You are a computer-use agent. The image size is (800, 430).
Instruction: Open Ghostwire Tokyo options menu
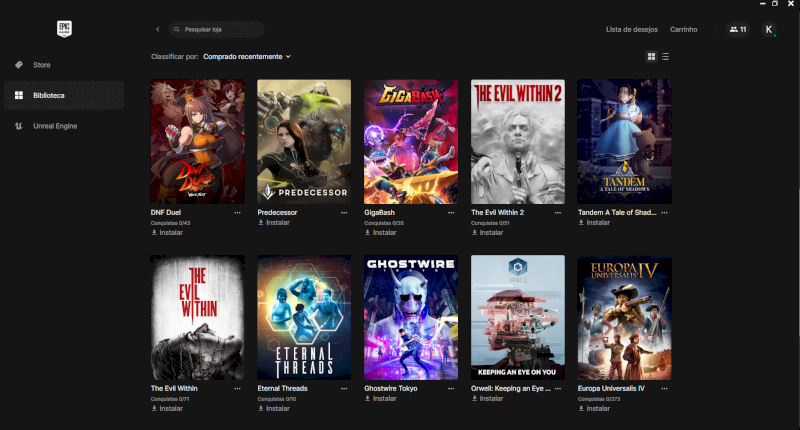click(x=451, y=389)
